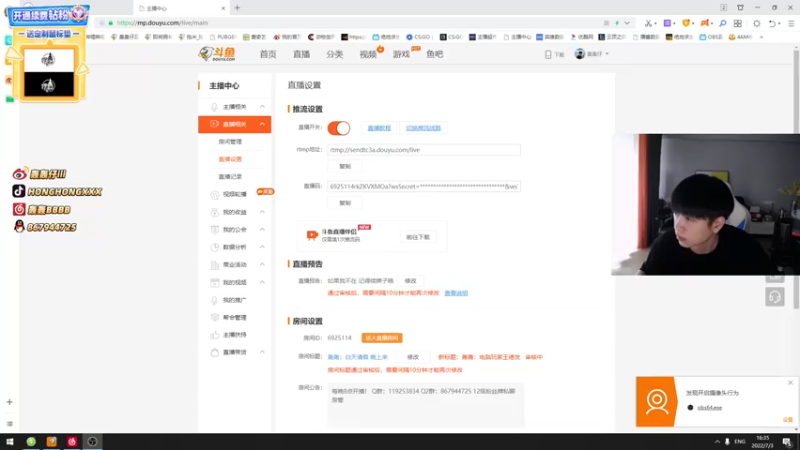Click the money bag icon for 我的收益
The image size is (800, 450).
(215, 212)
